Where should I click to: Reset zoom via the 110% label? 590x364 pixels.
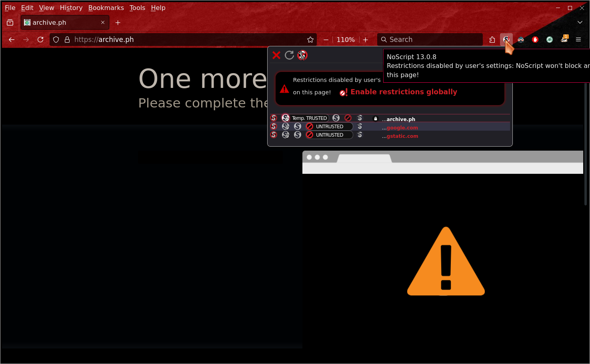coord(346,40)
